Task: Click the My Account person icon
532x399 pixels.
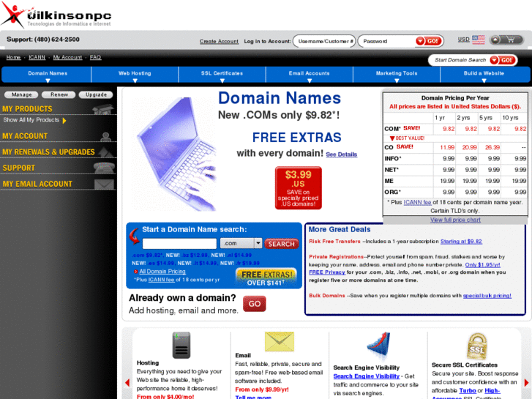Action: click(x=106, y=136)
